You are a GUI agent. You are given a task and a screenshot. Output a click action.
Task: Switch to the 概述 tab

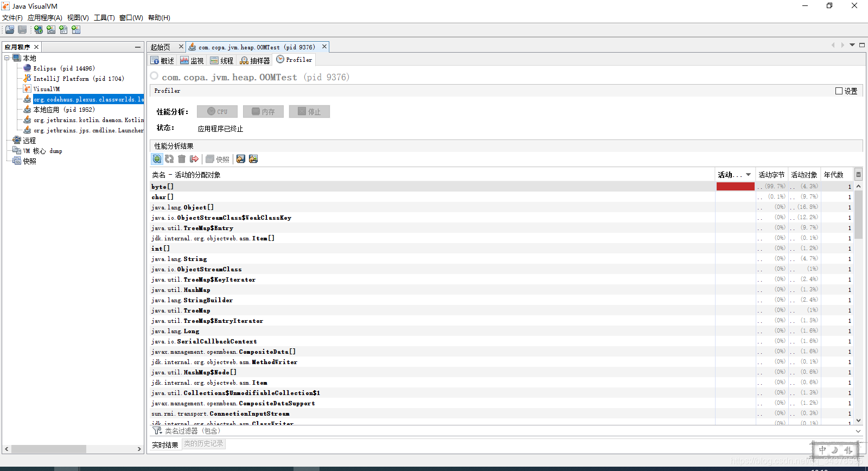click(x=163, y=60)
